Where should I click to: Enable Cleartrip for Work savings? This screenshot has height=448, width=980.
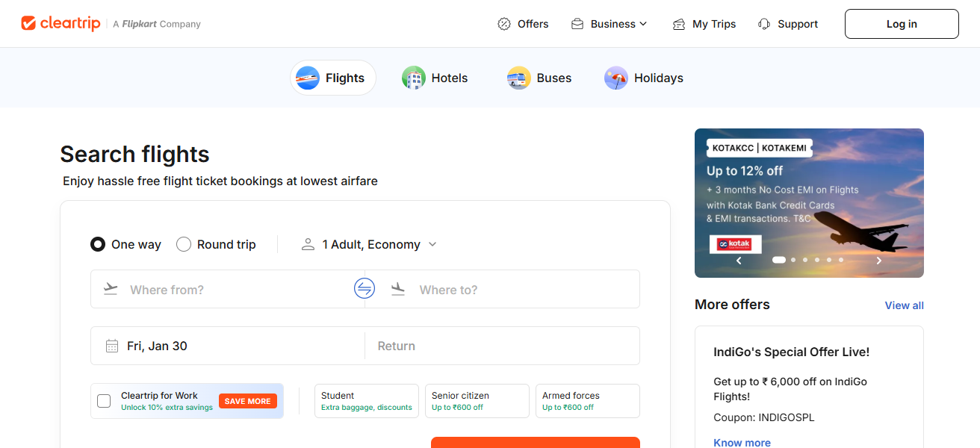pos(104,401)
